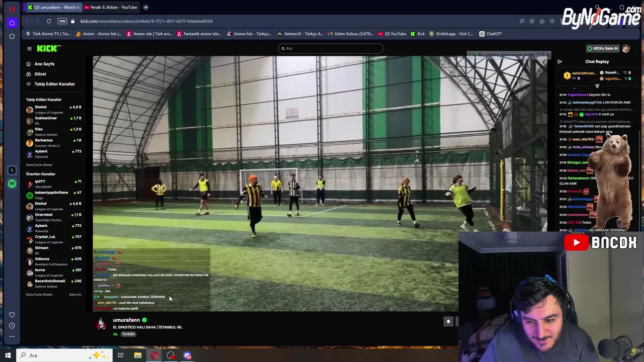Open Spotify in Opera sidebar
644x362 pixels.
[x=12, y=184]
